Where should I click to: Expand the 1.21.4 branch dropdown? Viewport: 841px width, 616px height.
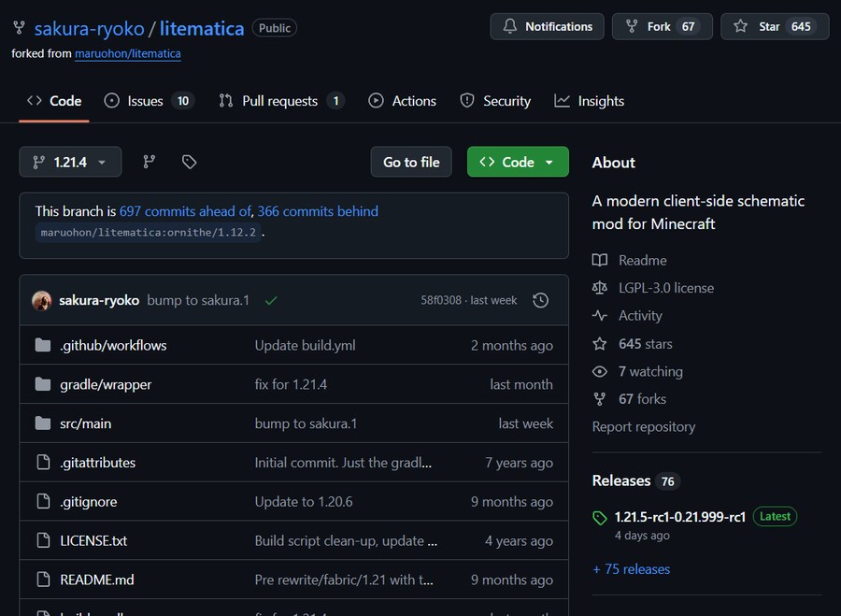70,162
